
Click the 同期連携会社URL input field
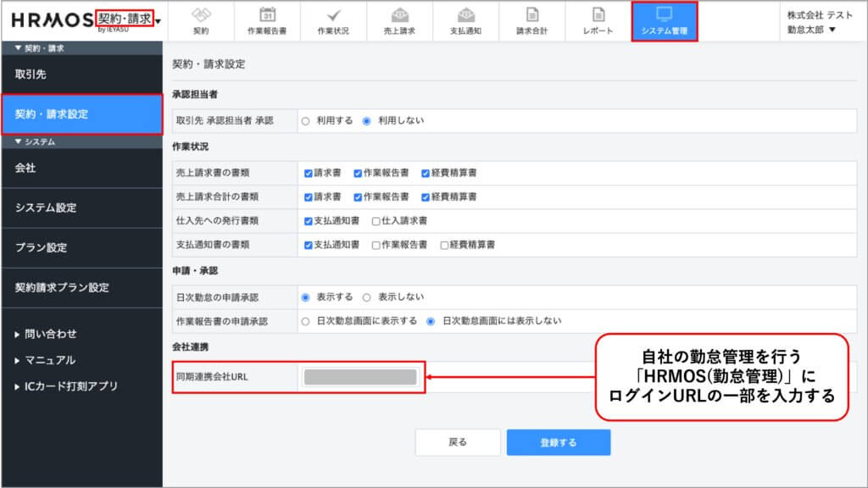[x=360, y=378]
